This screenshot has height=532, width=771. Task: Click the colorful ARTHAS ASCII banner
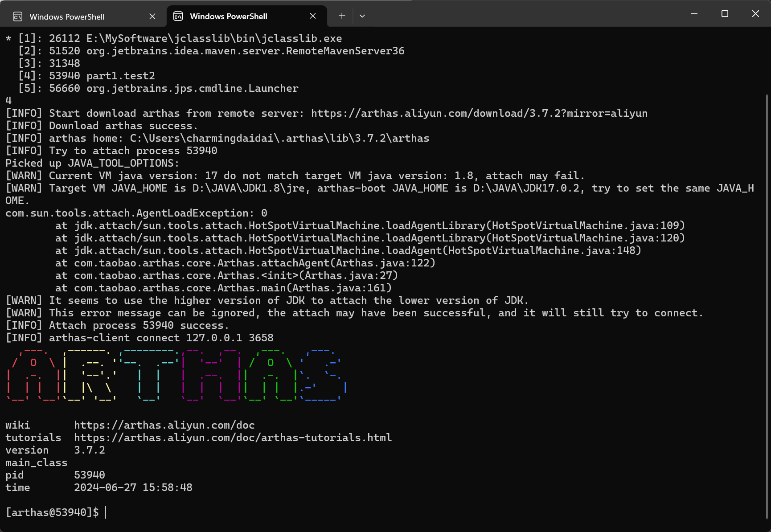(x=176, y=375)
